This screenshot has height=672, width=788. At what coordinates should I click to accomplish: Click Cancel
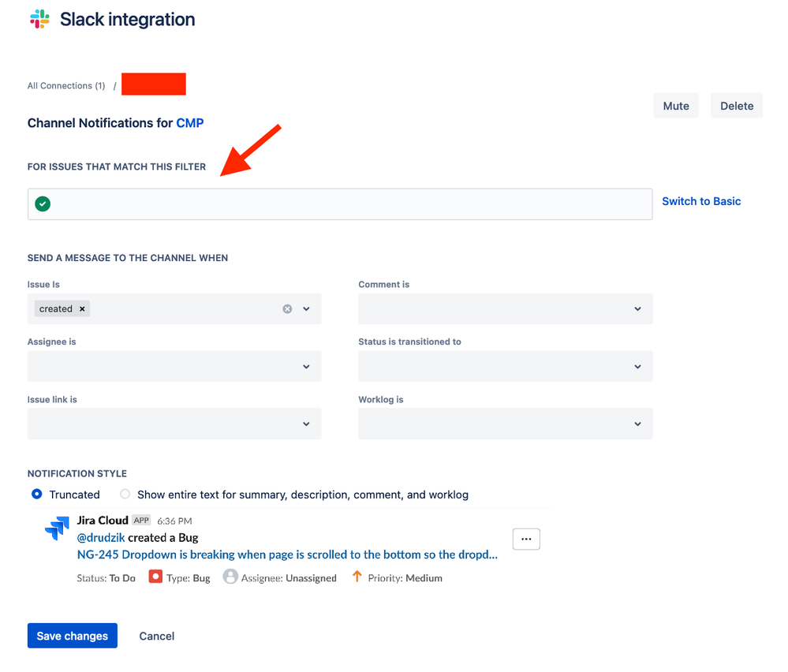point(157,637)
